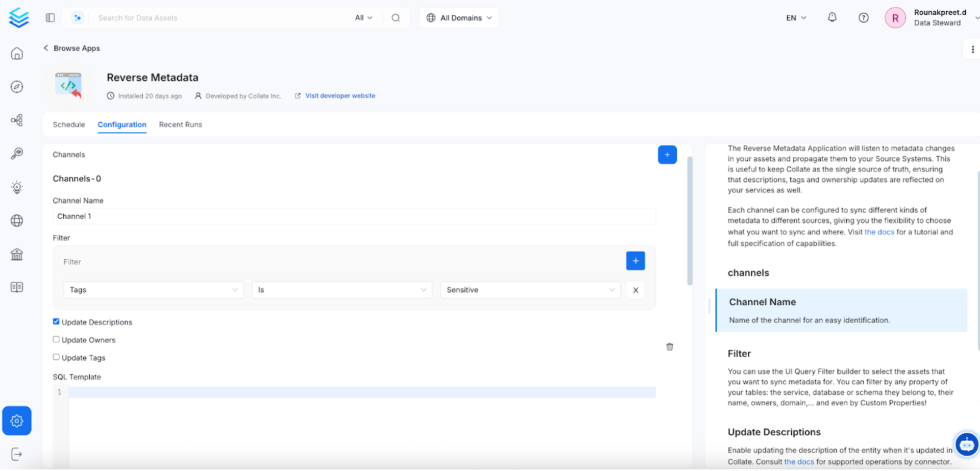Enable the Update Owners checkbox
The height and width of the screenshot is (471, 980).
pyautogui.click(x=56, y=339)
